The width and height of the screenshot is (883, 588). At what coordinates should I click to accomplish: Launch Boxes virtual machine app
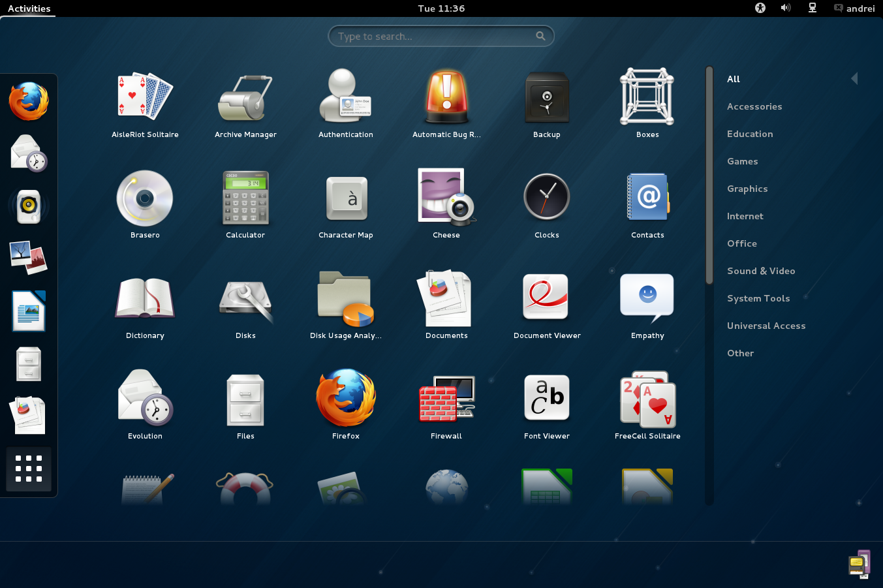tap(647, 103)
